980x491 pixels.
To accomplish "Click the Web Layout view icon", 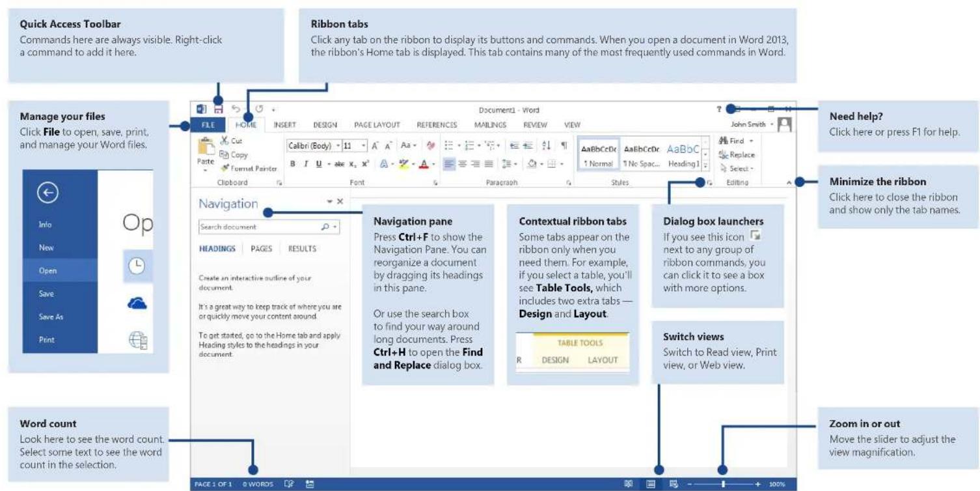I will point(674,484).
